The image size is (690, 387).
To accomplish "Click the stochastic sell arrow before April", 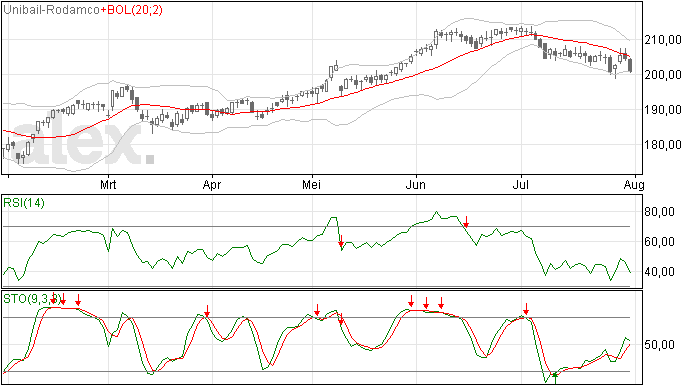I will click(207, 311).
